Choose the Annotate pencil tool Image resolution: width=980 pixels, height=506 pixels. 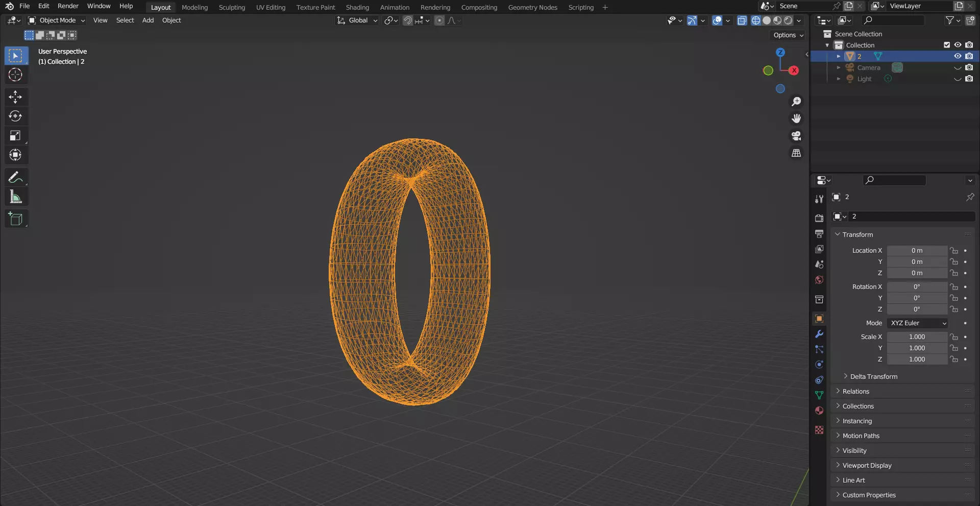tap(16, 178)
